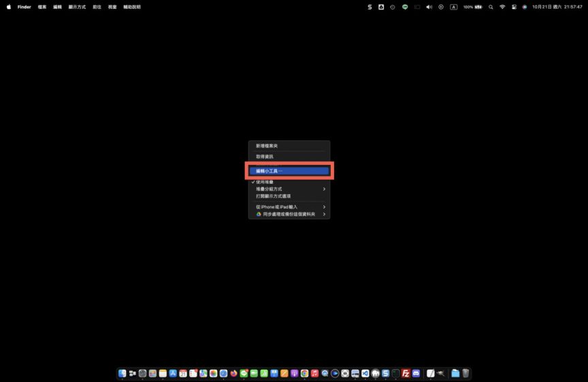Open Control Center from the menu bar
The image size is (588, 382).
pos(514,7)
